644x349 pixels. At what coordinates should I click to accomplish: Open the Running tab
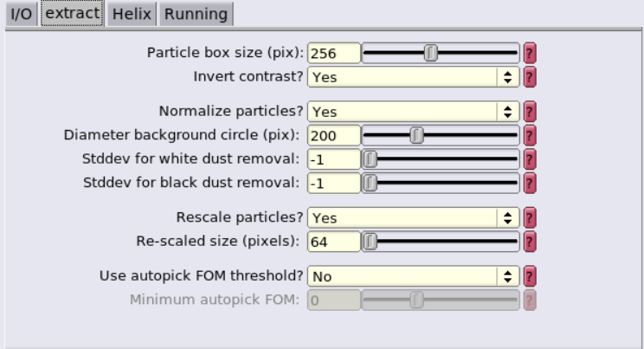[x=196, y=14]
